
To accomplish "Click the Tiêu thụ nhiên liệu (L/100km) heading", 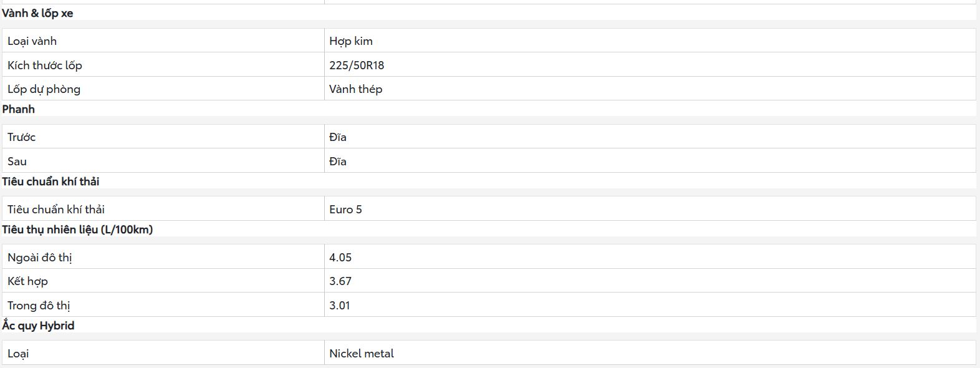I will tap(77, 230).
